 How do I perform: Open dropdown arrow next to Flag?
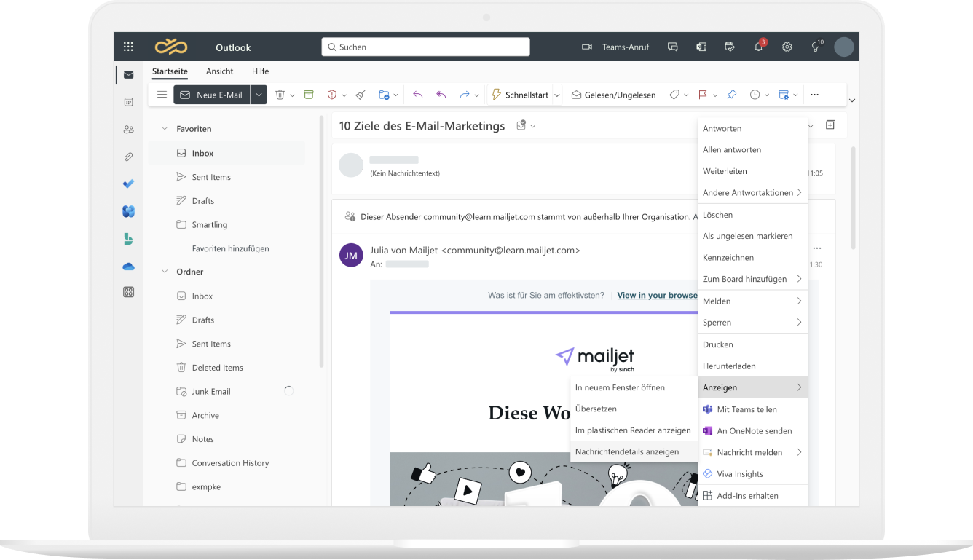[715, 95]
